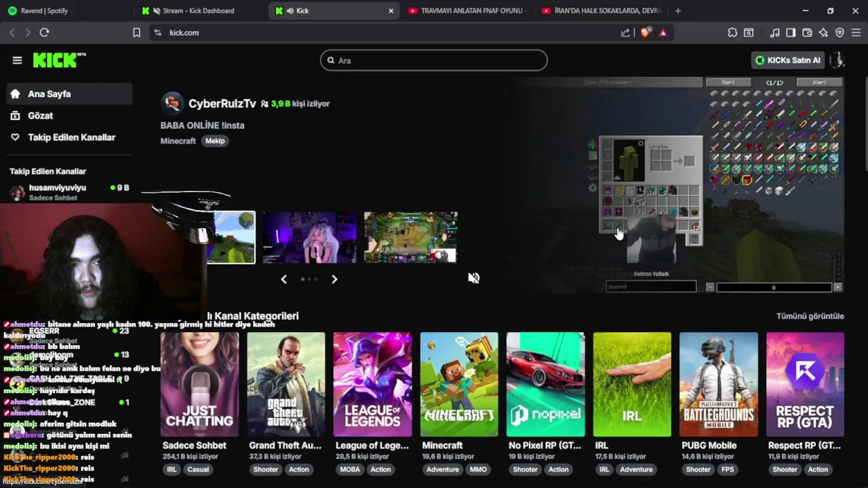Switch to Stream - Kick Dashboard tab
Screen dimensions: 868x488
[x=199, y=11]
